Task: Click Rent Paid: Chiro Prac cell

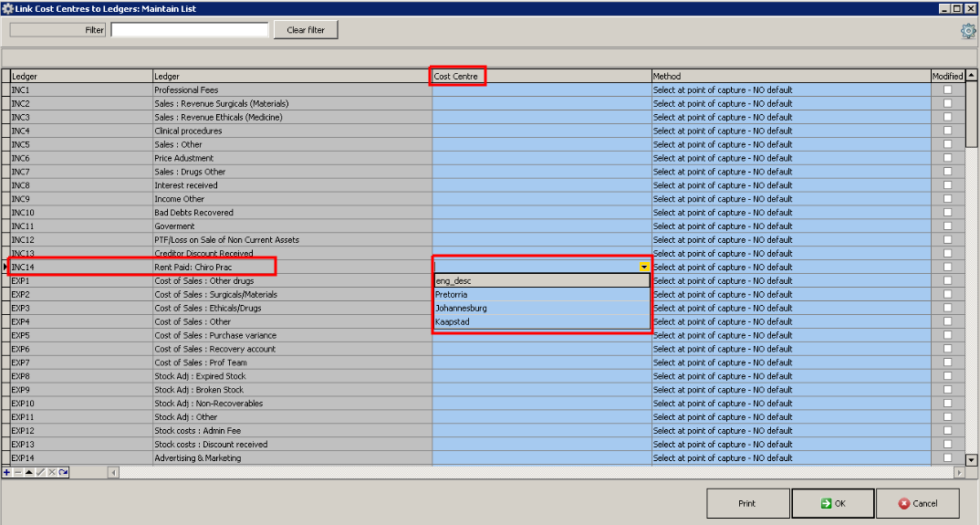Action: tap(292, 268)
